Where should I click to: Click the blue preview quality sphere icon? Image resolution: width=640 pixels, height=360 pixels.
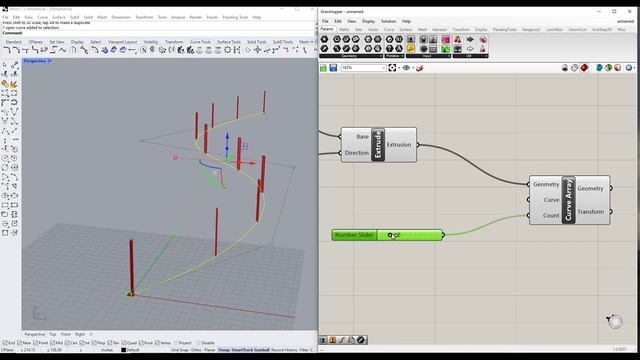(629, 68)
